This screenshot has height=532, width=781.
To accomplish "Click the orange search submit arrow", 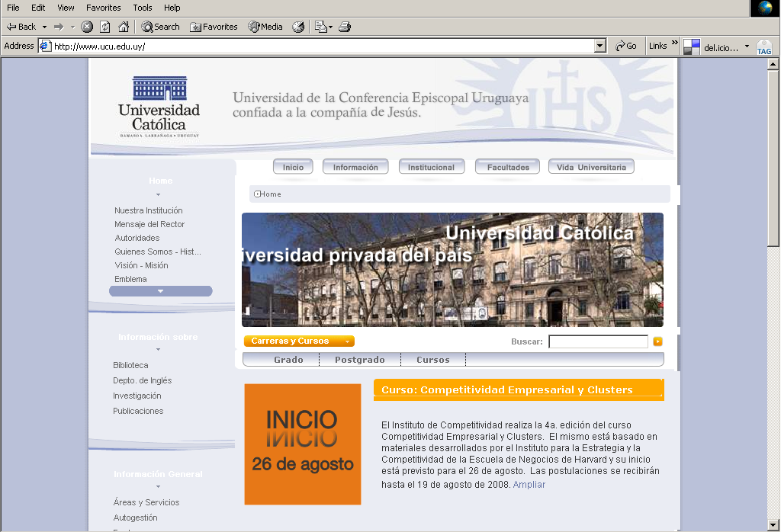I will (658, 341).
